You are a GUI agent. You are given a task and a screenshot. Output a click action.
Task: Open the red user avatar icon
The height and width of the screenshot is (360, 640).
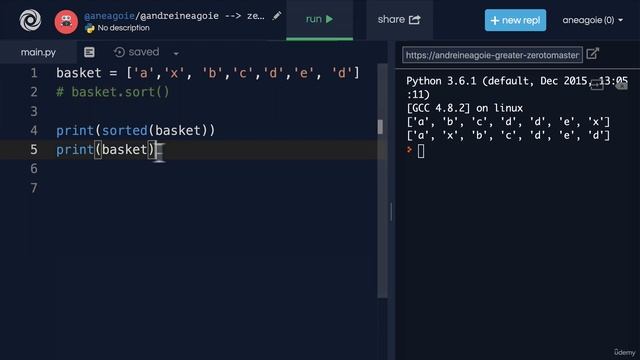tap(66, 22)
